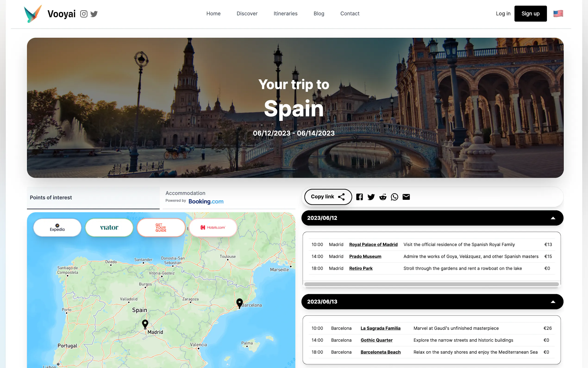The image size is (588, 368).
Task: Collapse the 2023/06/12 day section
Action: pos(553,218)
